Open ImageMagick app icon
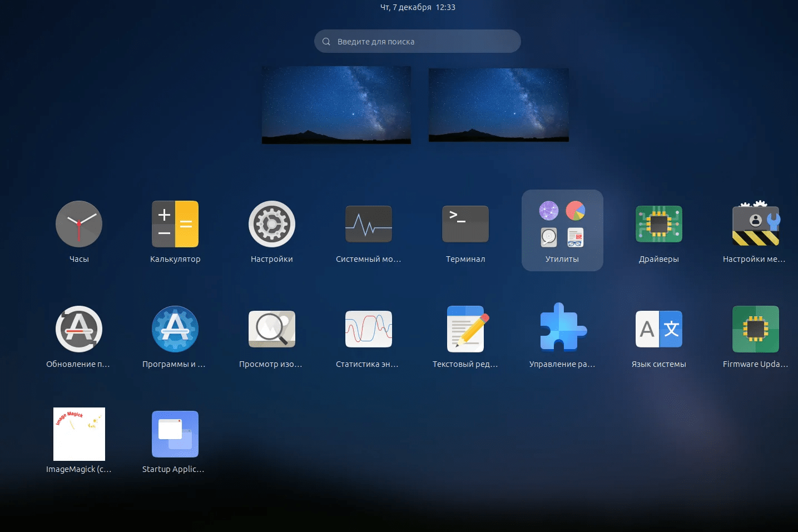The width and height of the screenshot is (798, 532). (x=79, y=434)
